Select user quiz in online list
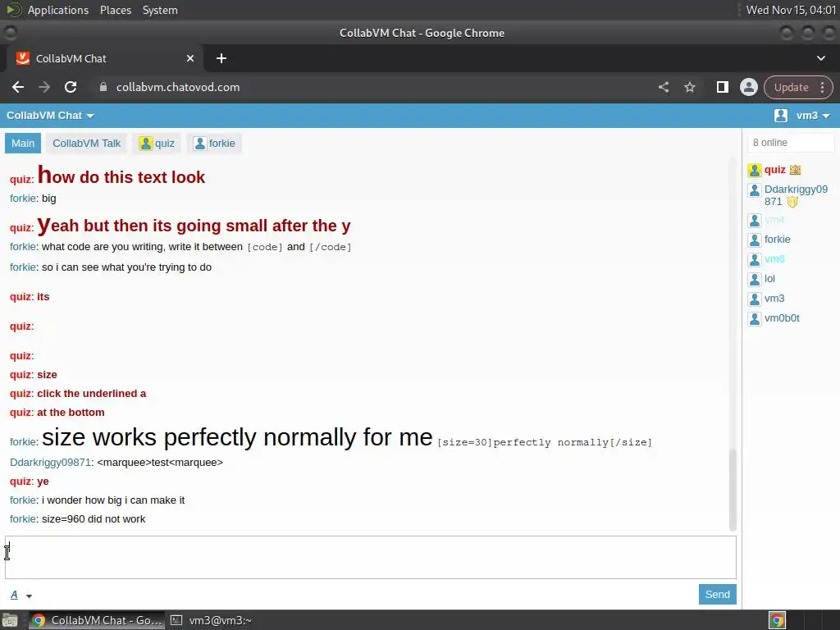Image resolution: width=840 pixels, height=630 pixels. [x=774, y=170]
